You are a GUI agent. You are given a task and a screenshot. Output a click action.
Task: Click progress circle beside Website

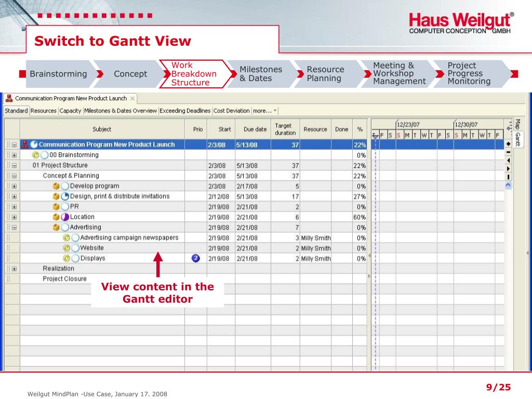click(x=75, y=248)
